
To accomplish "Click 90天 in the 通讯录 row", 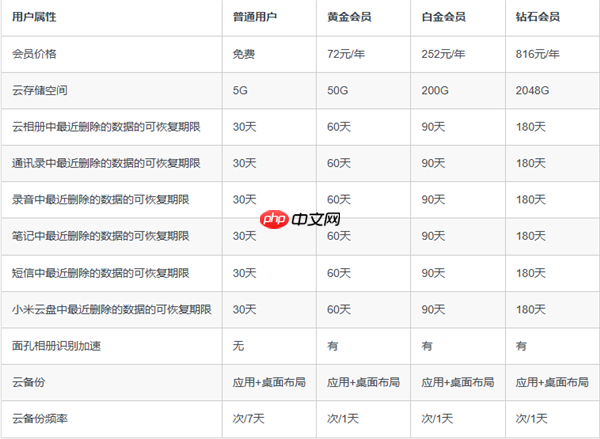I will (433, 163).
